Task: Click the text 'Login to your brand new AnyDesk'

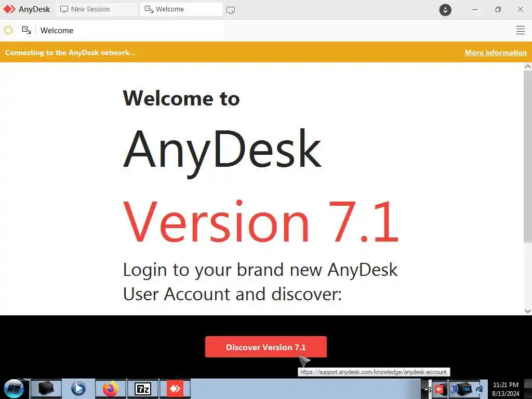Action: 260,270
